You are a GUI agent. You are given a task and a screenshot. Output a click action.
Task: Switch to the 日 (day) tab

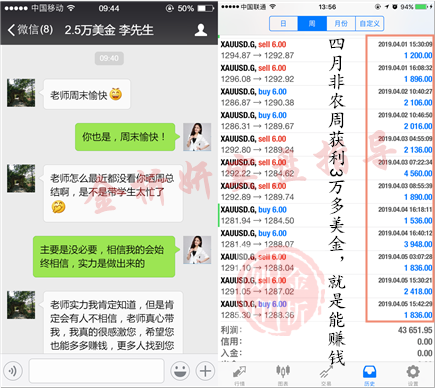point(284,24)
